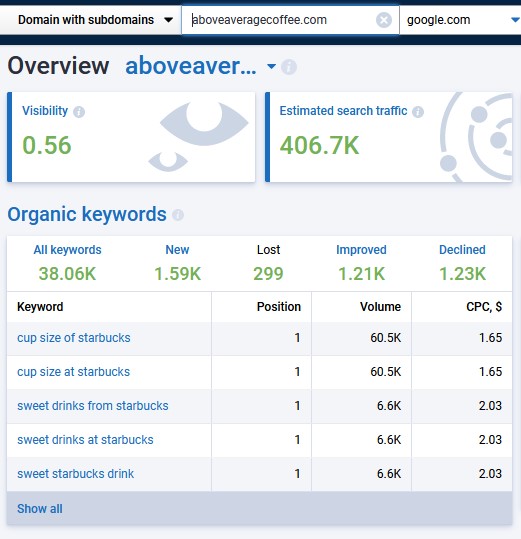521x539 pixels.
Task: Open keyword 'sweet starbucks drink'
Action: pos(76,474)
